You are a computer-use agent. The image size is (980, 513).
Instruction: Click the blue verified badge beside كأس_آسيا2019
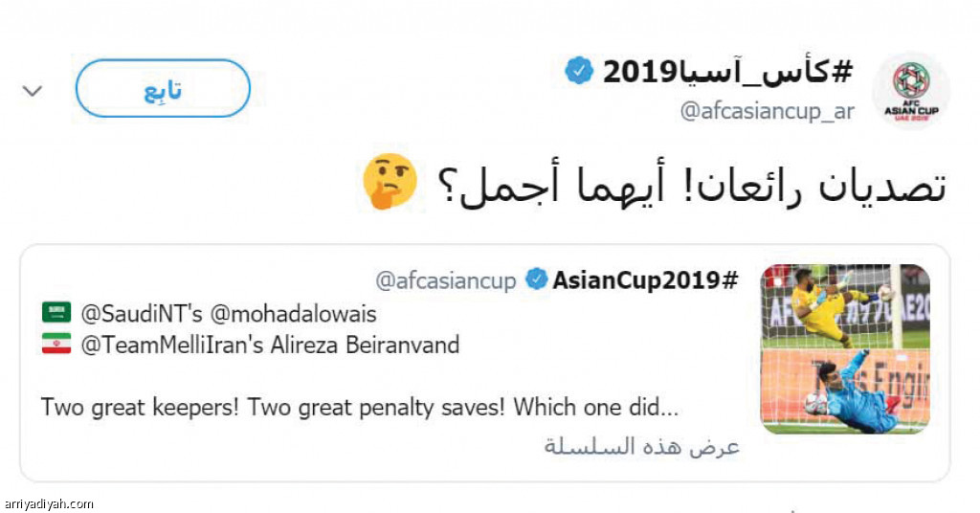[579, 71]
